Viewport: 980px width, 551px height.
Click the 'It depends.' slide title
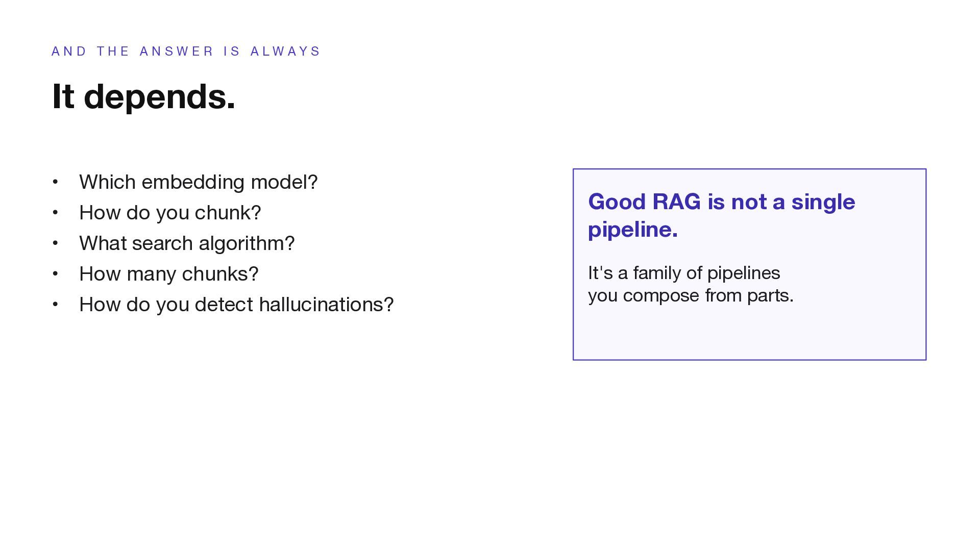tap(143, 97)
